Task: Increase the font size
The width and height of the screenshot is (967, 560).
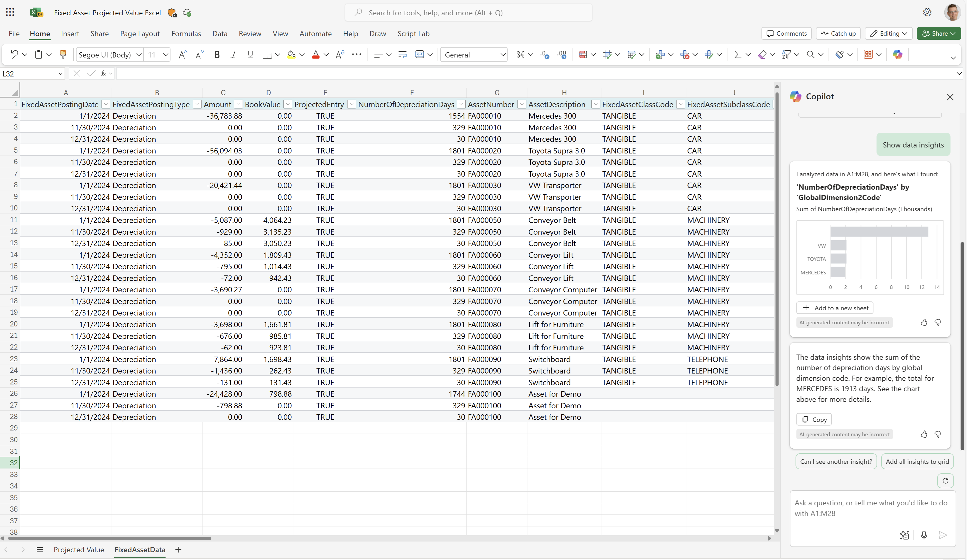Action: pyautogui.click(x=183, y=54)
